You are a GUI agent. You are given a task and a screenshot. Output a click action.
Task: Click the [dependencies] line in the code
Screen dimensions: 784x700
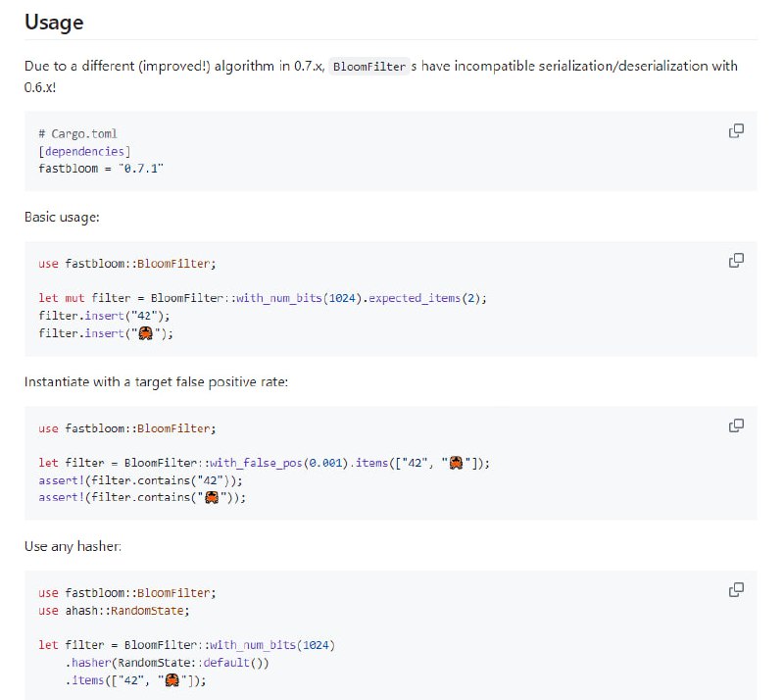[84, 151]
